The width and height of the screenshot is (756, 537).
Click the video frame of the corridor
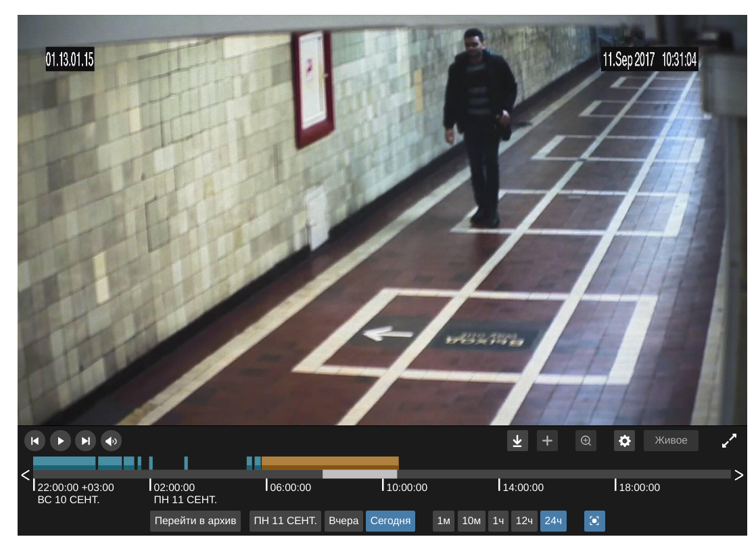(x=382, y=220)
